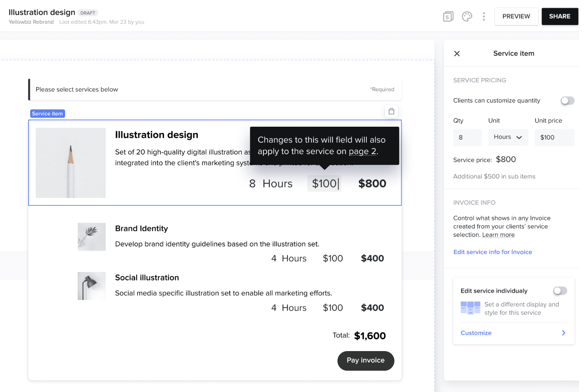
Task: Click the Unit price input showing $100
Action: [554, 137]
